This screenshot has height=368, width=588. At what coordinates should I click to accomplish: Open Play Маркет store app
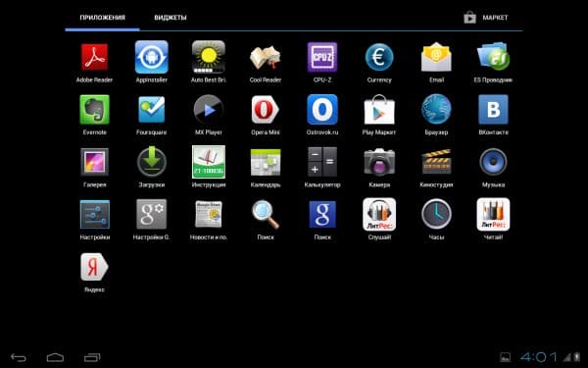379,110
